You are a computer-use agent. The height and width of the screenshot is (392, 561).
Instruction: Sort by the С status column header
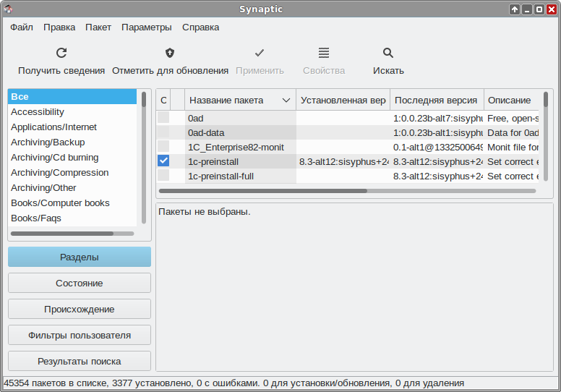pos(163,101)
